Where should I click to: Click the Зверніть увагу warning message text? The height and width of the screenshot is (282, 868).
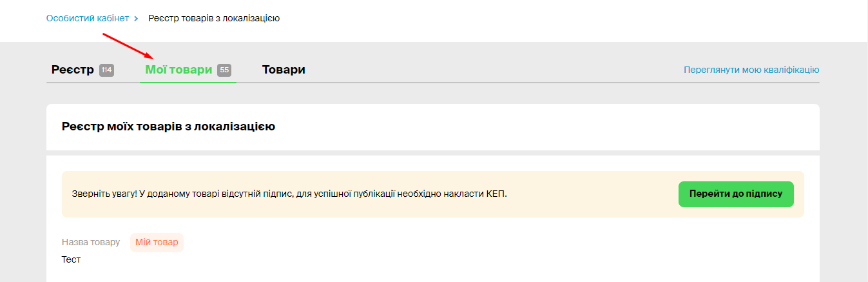click(x=289, y=194)
